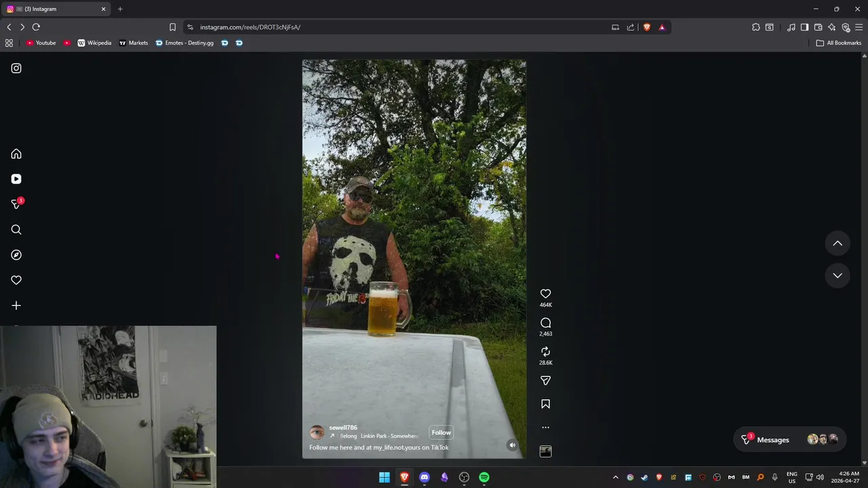Open Discord from the taskbar

click(425, 477)
